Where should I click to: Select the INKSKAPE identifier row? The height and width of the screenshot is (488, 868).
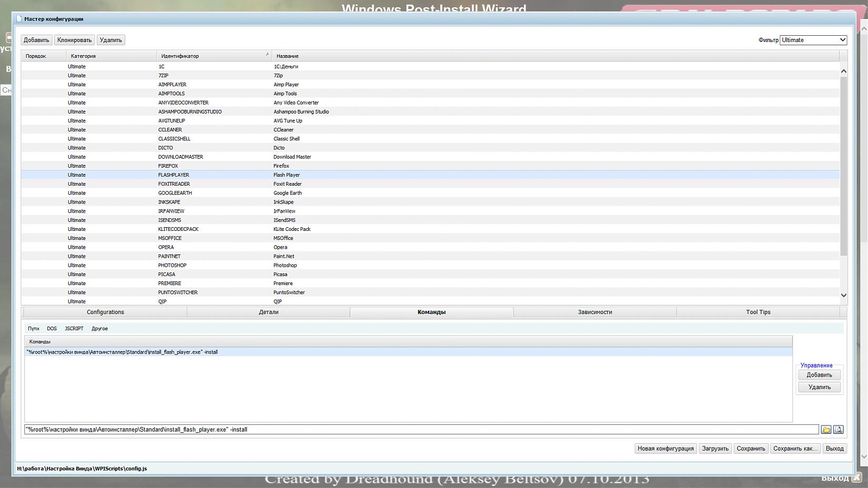[169, 202]
